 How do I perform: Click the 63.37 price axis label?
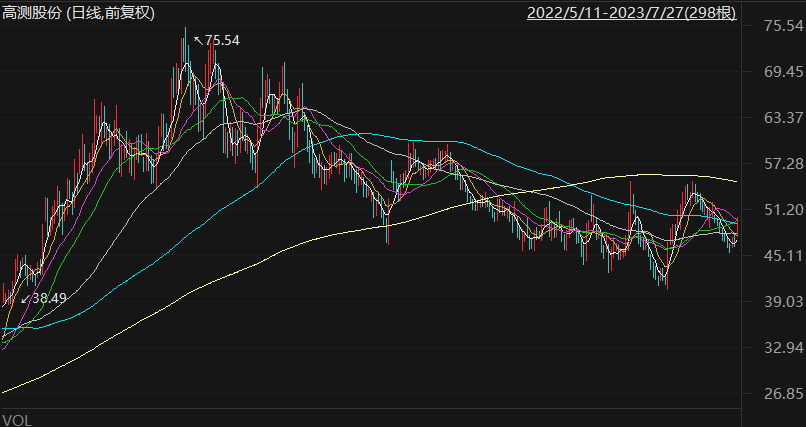pos(784,118)
